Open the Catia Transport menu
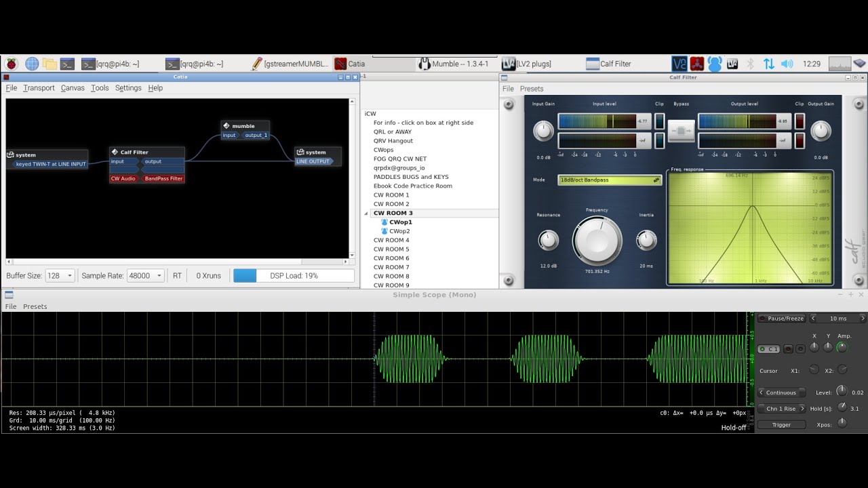 [x=39, y=88]
